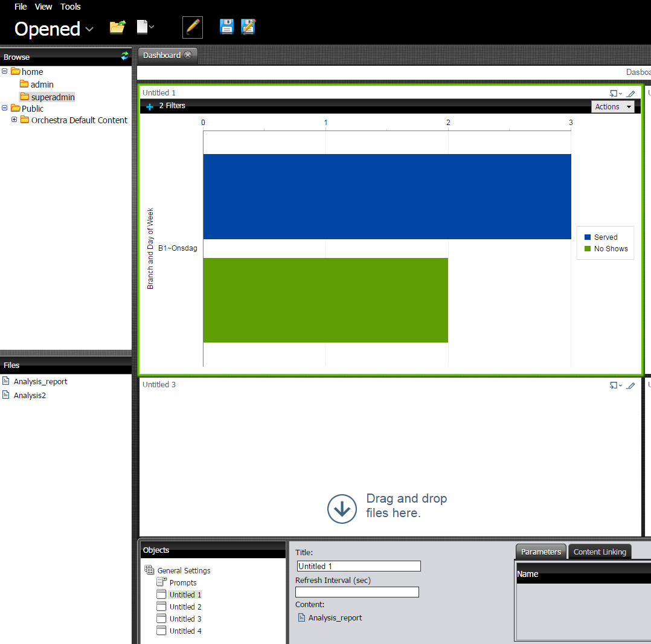Image resolution: width=651 pixels, height=644 pixels.
Task: Click the Edit pencil icon in toolbar
Action: coord(193,27)
